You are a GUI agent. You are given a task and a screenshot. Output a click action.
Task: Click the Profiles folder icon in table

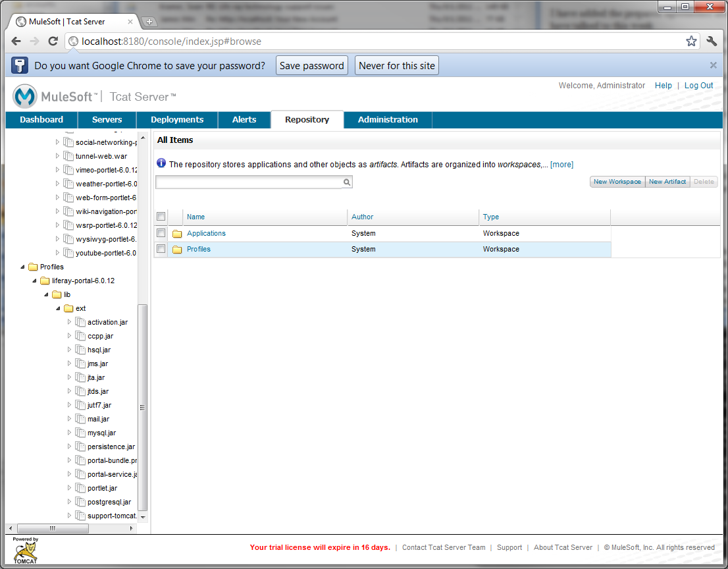177,250
